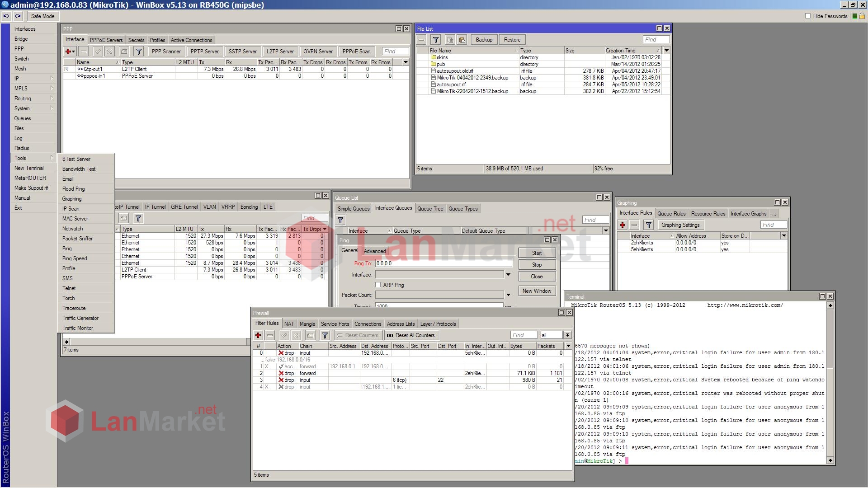
Task: Expand the Packet Count dropdown arrow
Action: [x=508, y=295]
